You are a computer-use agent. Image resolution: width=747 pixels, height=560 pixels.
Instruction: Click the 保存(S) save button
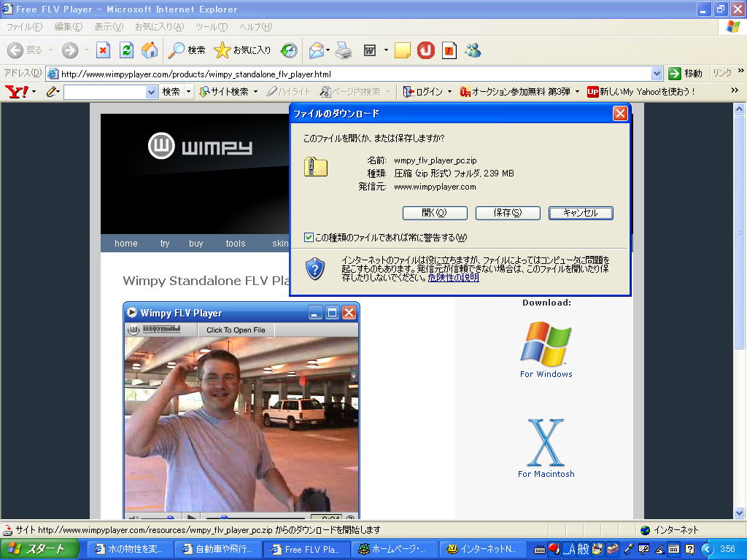pos(508,213)
